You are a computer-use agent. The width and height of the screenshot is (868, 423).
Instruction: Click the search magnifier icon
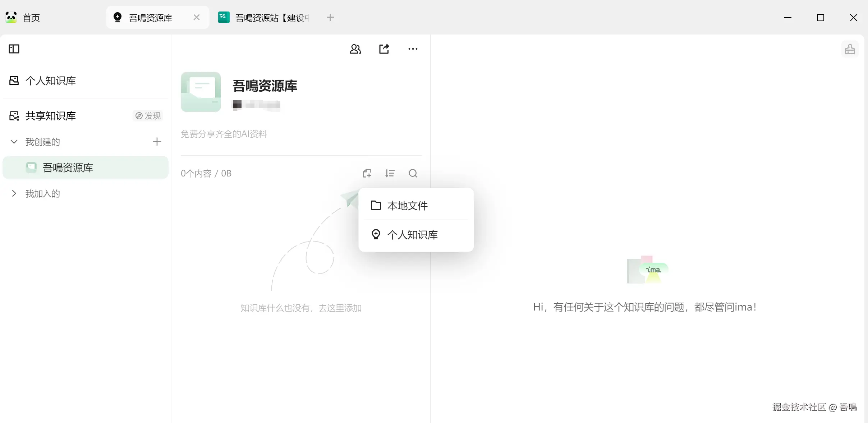pos(413,174)
